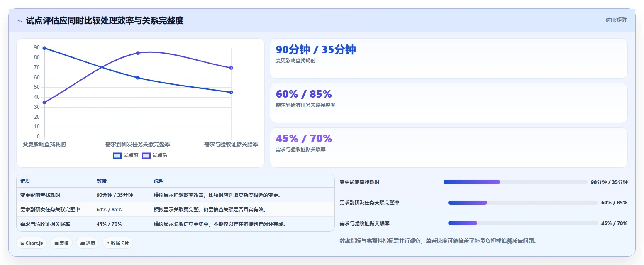Viewport: 644px width, 265px height.
Task: Click description starting 模拟显示关联更完整
Action: click(210, 210)
